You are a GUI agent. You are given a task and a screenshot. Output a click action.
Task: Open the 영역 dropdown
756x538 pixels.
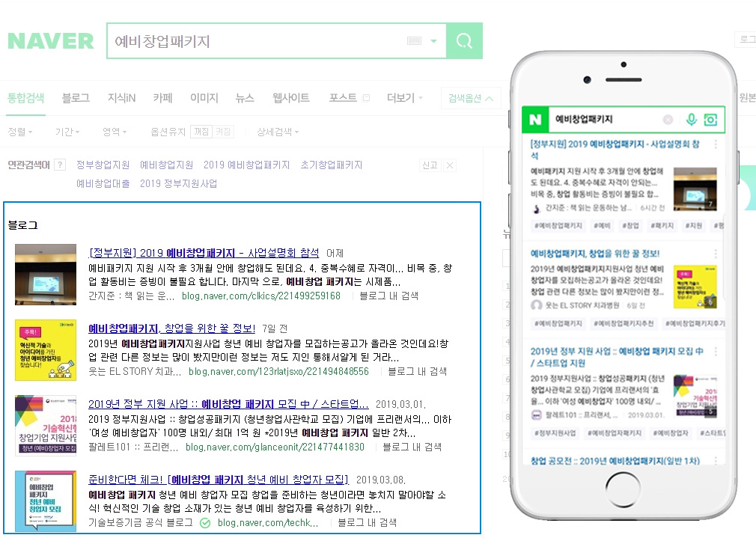(115, 132)
